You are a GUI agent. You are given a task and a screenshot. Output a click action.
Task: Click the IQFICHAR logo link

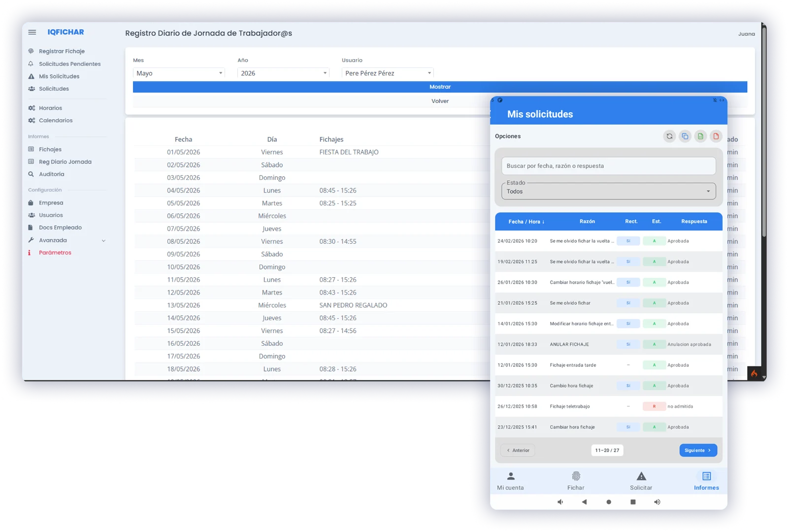click(x=66, y=32)
